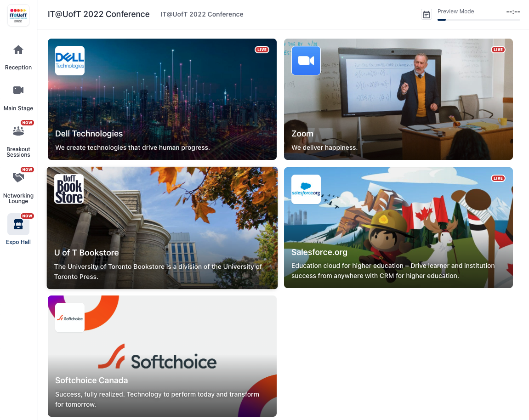
Task: Open the schedule calendar icon
Action: pos(427,15)
